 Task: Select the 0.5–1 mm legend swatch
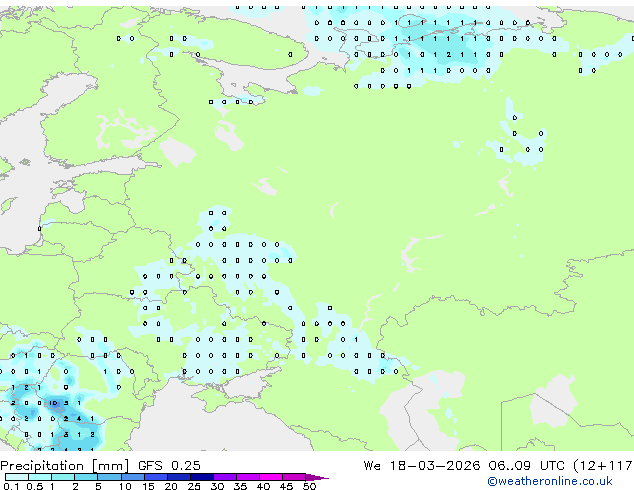pyautogui.click(x=40, y=477)
